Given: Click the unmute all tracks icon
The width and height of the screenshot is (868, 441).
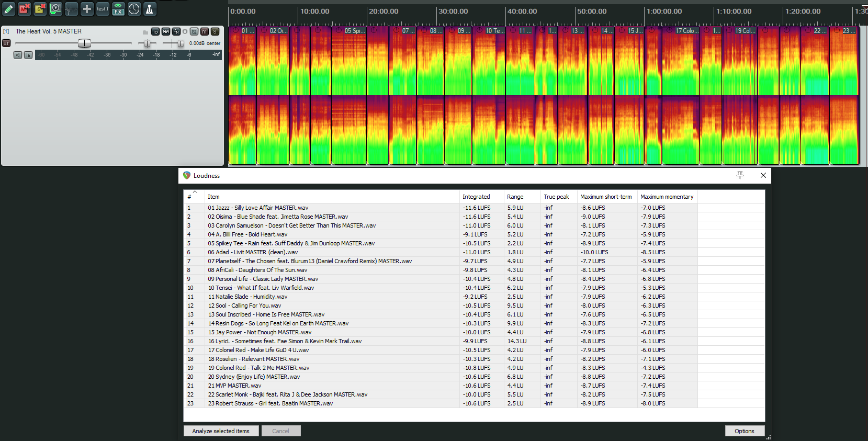Looking at the screenshot, I should click(x=24, y=9).
